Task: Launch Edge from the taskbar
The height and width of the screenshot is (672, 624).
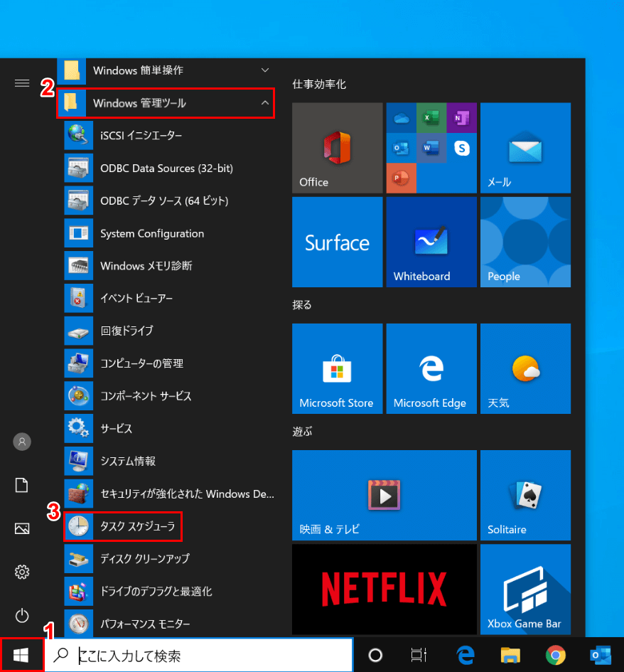Action: pyautogui.click(x=466, y=655)
